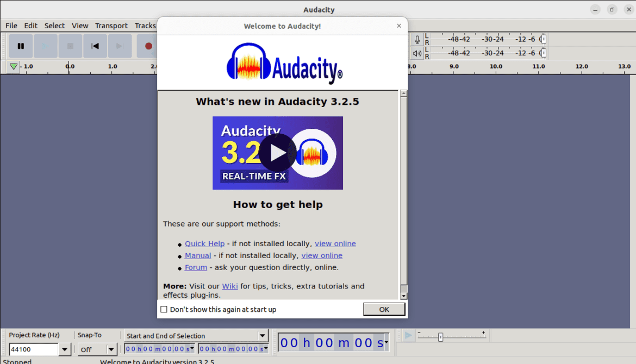Open the Edit menu
This screenshot has height=364, width=636.
point(30,26)
